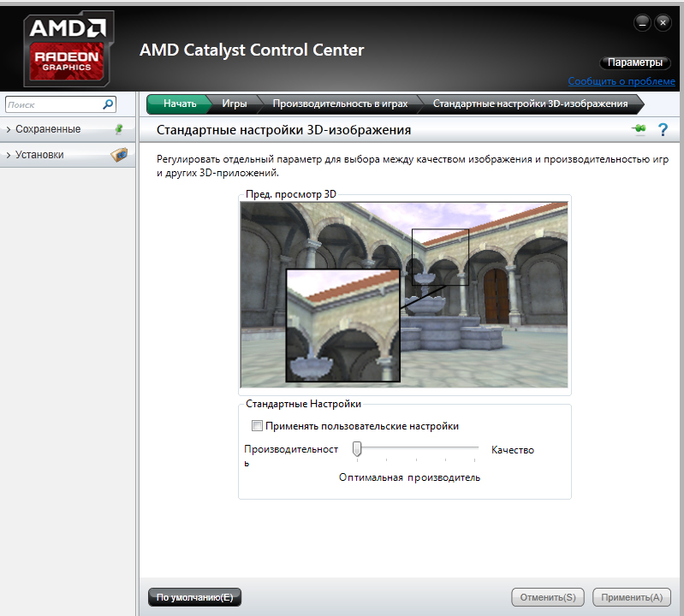Click the Качество label

(x=513, y=450)
